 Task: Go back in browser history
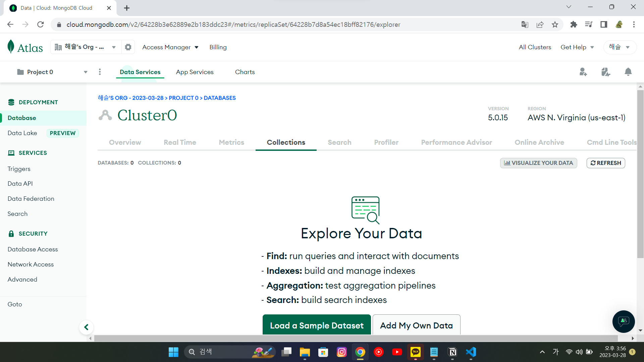10,24
